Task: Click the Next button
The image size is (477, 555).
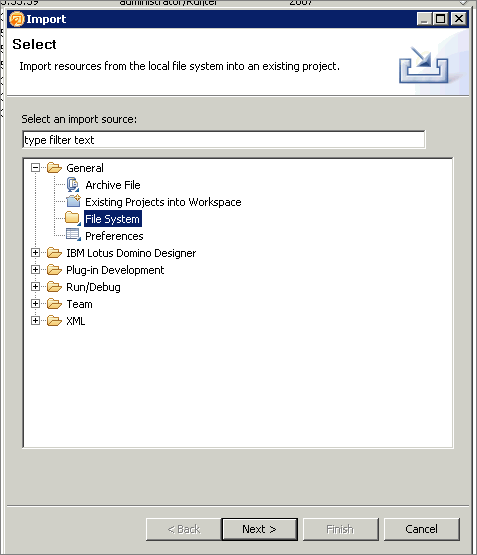Action: (259, 529)
